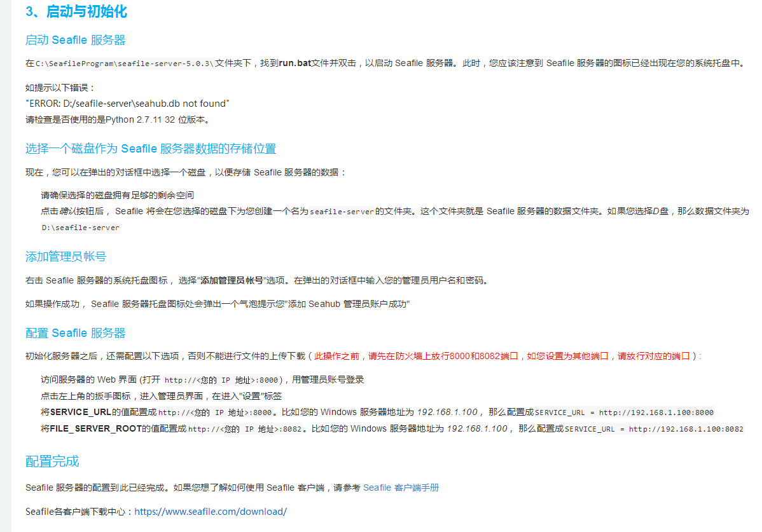Click the 配置 Seafile 服务器 heading
The height and width of the screenshot is (532, 762).
pos(75,333)
